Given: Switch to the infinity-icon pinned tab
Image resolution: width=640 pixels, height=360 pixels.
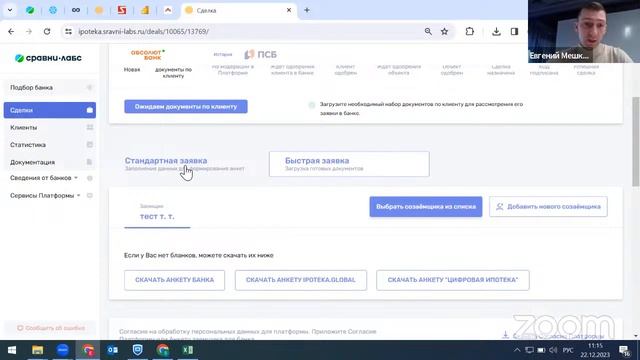Looking at the screenshot, I should coord(76,10).
